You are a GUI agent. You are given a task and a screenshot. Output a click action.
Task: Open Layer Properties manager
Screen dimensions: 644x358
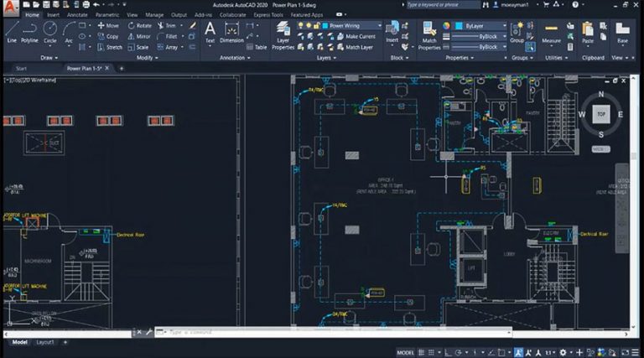[x=283, y=36]
